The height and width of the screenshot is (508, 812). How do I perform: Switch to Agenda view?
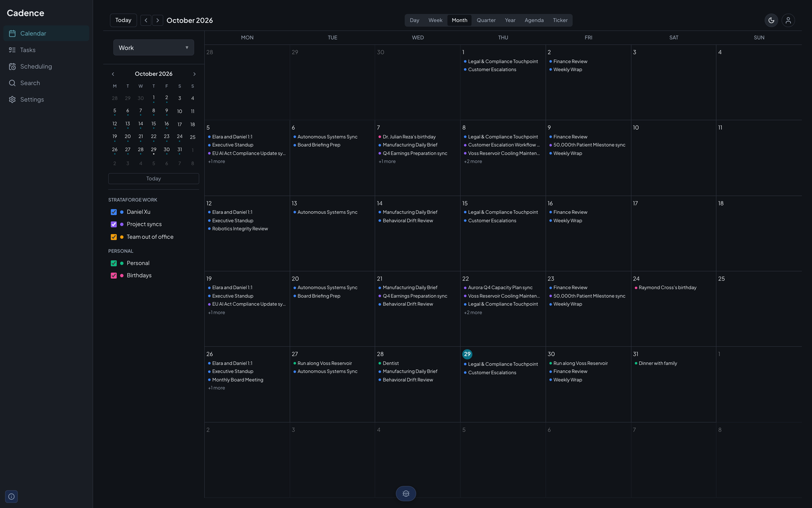pyautogui.click(x=534, y=20)
